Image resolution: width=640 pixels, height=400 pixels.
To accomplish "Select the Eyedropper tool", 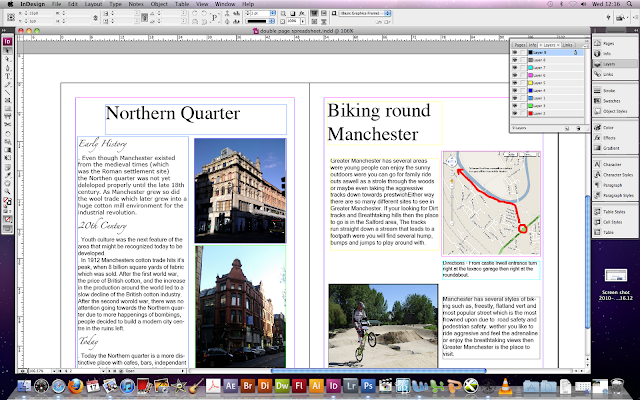I will tap(7, 176).
